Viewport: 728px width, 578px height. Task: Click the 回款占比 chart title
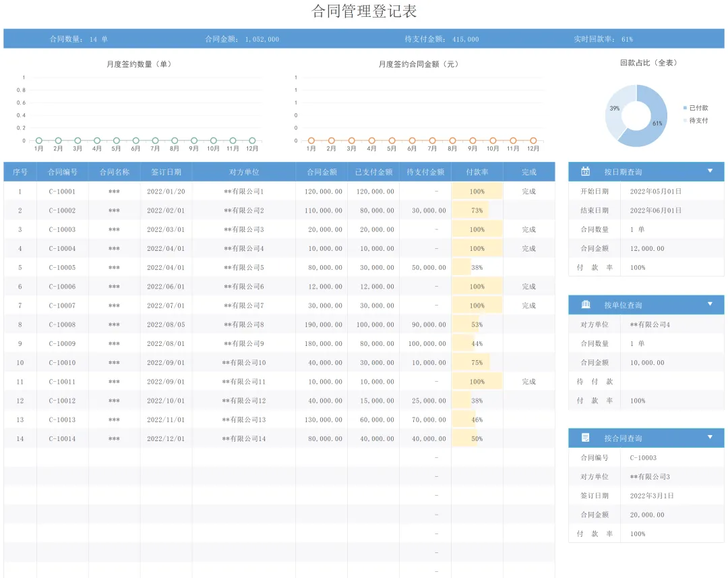[x=648, y=63]
